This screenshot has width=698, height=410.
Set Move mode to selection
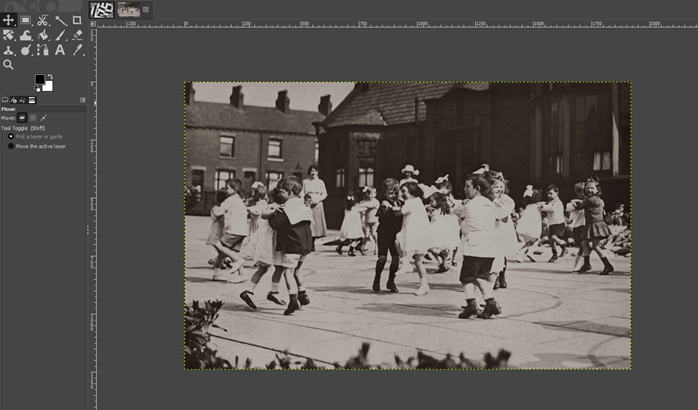tap(32, 118)
